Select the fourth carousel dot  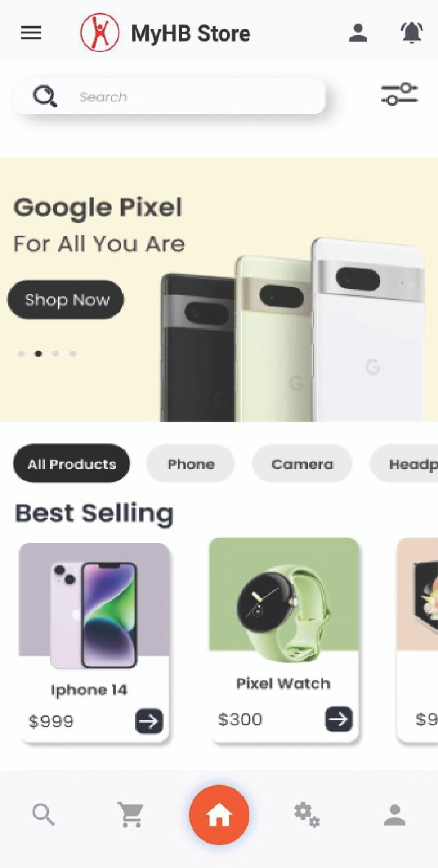tap(73, 353)
